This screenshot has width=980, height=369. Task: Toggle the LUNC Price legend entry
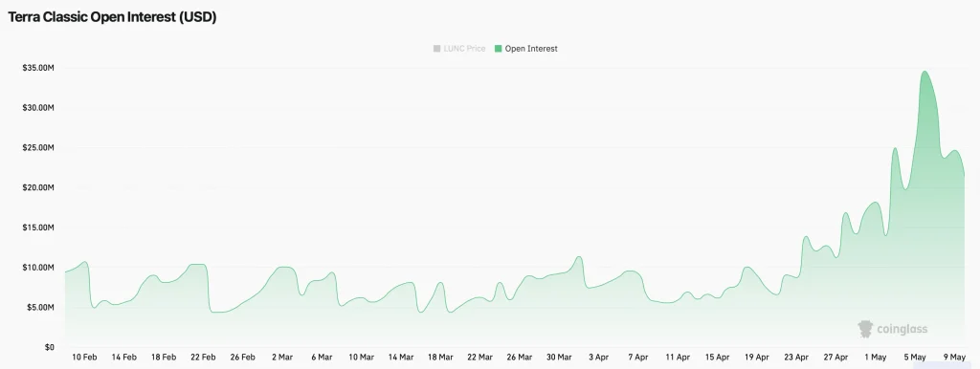click(459, 49)
